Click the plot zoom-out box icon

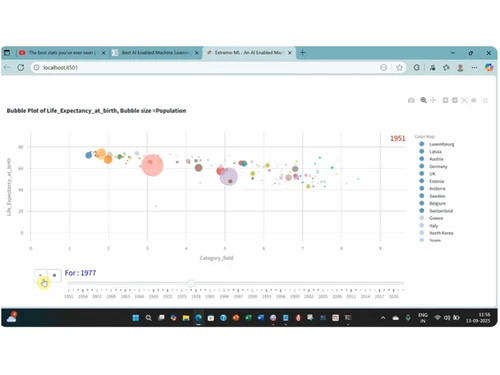click(x=455, y=100)
